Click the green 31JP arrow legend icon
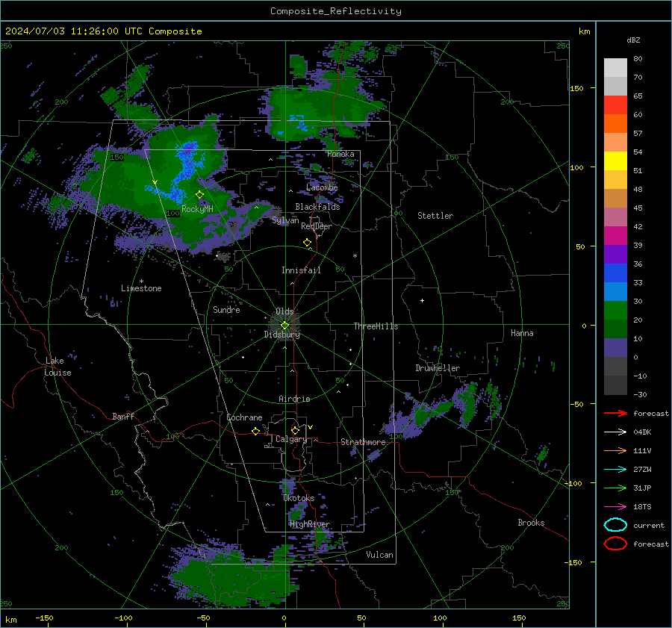Screen dimensions: 672x628 pyautogui.click(x=615, y=488)
